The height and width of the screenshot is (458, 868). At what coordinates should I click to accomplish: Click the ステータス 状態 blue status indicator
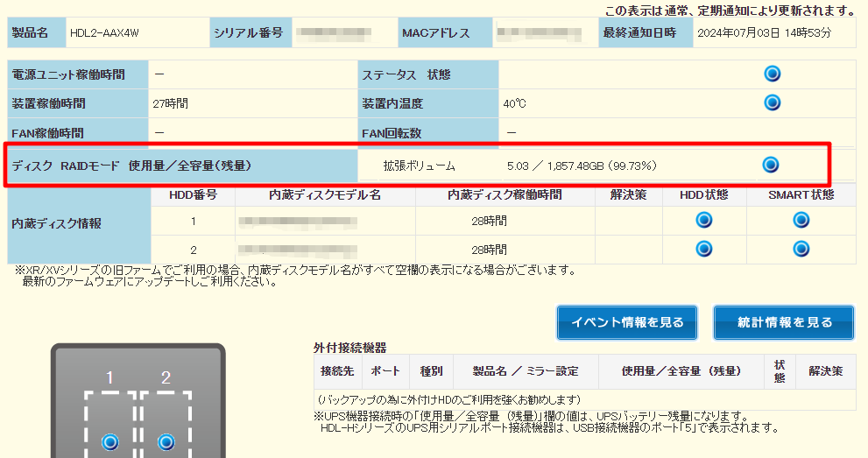tap(772, 74)
